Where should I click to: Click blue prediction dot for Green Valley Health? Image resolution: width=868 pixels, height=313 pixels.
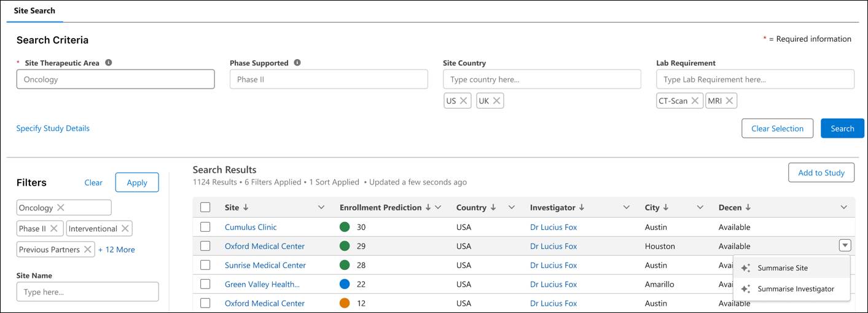coord(345,284)
